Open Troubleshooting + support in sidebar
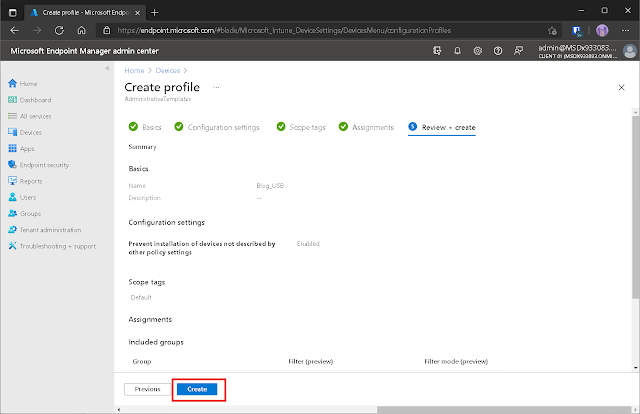Screen dimensions: 640x414 click(52, 246)
